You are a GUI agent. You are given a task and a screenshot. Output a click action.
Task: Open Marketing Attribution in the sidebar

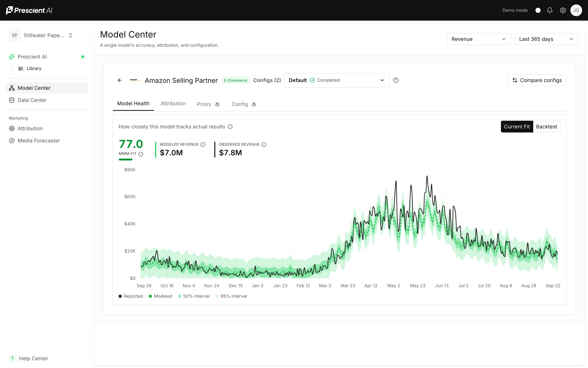tap(47, 128)
